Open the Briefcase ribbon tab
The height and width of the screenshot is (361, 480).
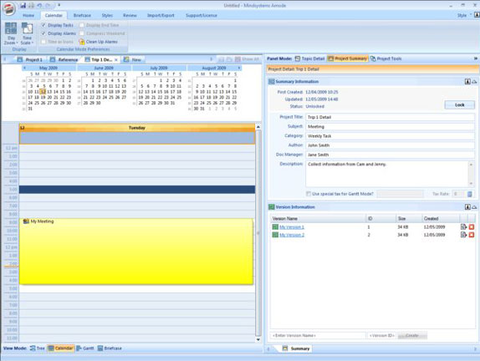[82, 15]
